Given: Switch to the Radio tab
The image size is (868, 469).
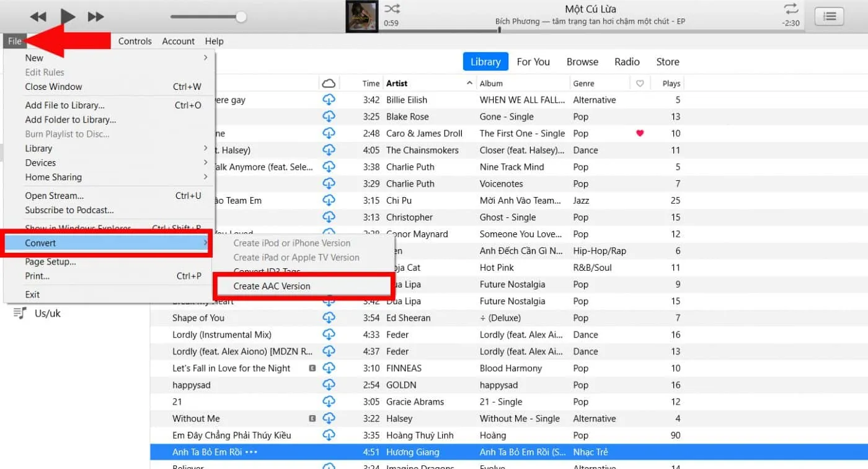Looking at the screenshot, I should click(x=627, y=61).
